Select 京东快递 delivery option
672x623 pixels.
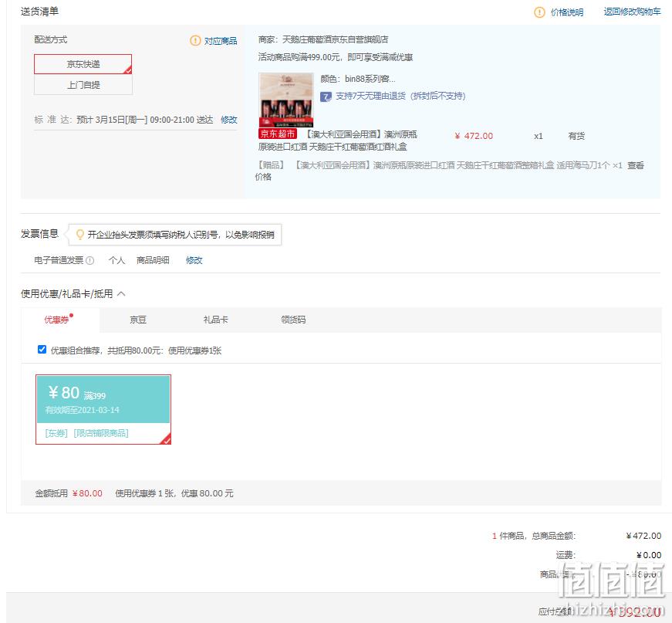83,64
